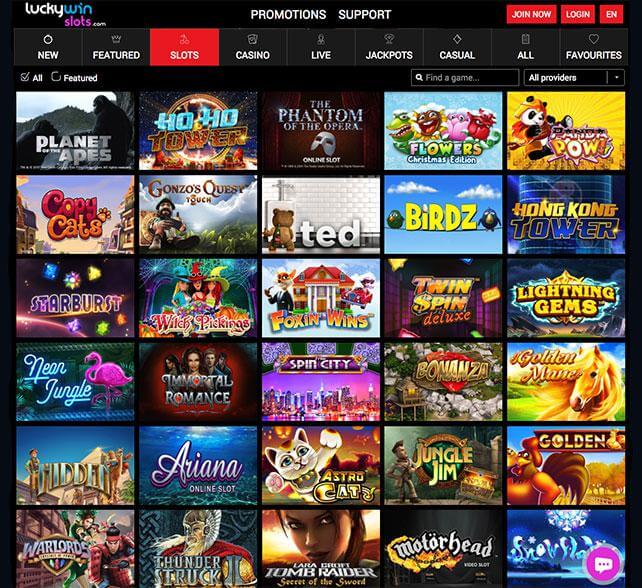Click the crown icon above Featured
Viewport: 642px width, 588px height.
[x=116, y=39]
